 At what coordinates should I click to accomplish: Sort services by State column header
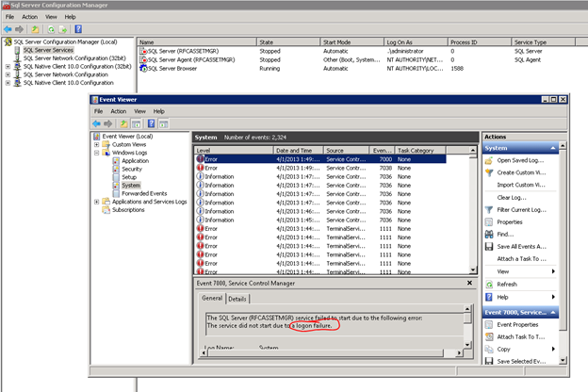(288, 42)
